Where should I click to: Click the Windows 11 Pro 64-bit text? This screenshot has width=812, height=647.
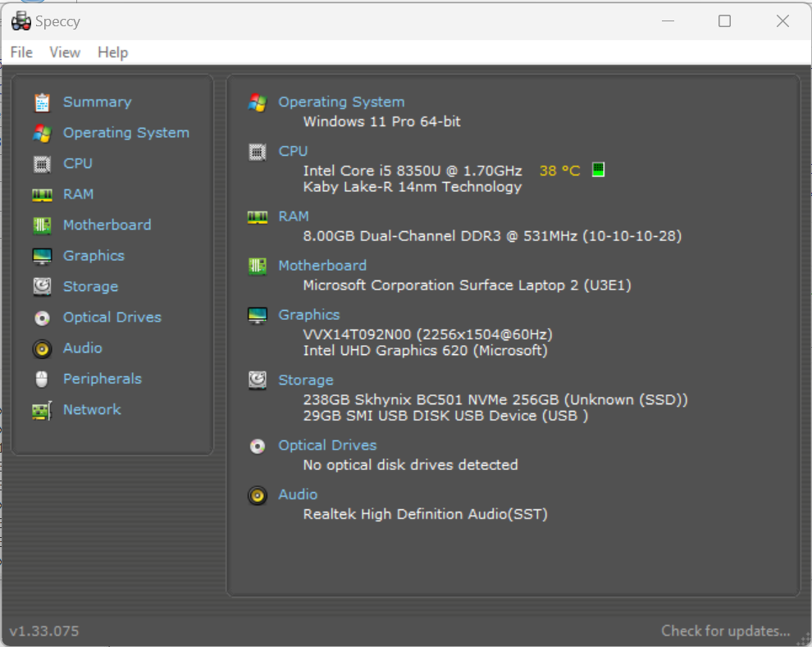[381, 121]
